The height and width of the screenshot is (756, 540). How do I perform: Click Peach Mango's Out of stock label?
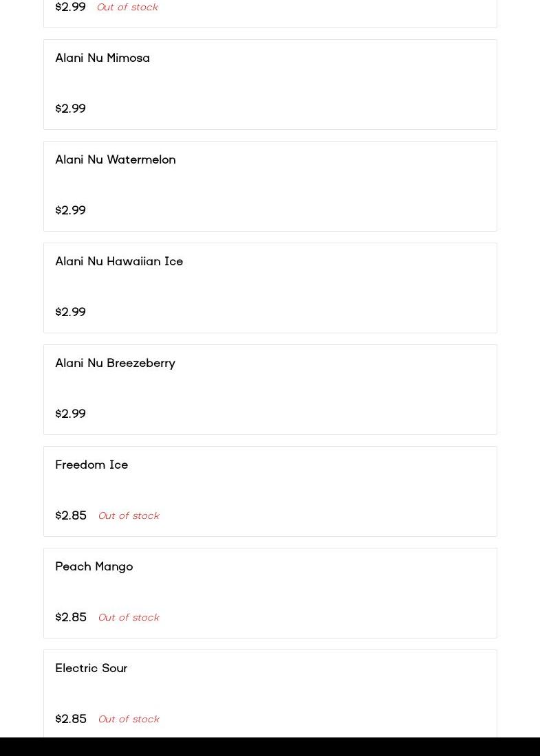[128, 618]
